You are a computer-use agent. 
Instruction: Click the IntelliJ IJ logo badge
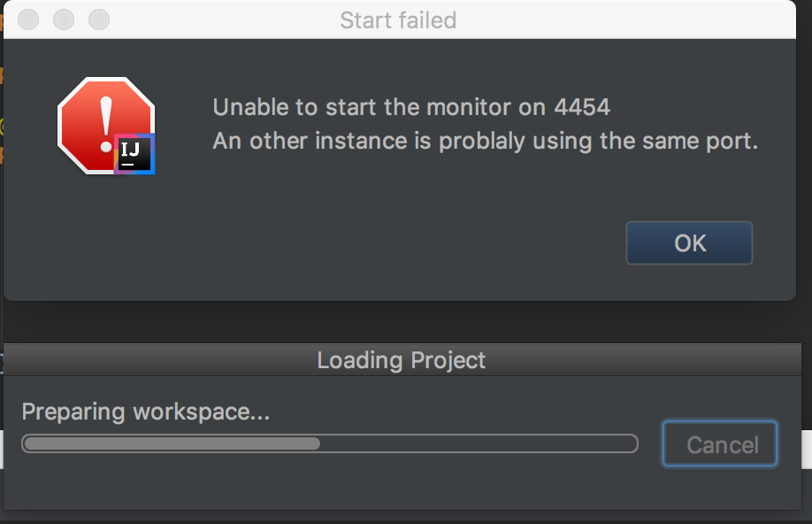tap(134, 154)
